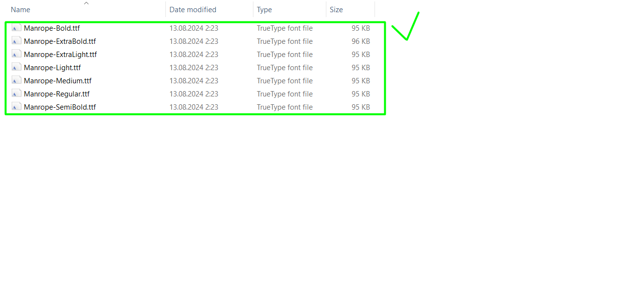Viewport: 644px width, 286px height.
Task: Click the date of Manrope-Medium.ttf
Action: pyautogui.click(x=194, y=81)
